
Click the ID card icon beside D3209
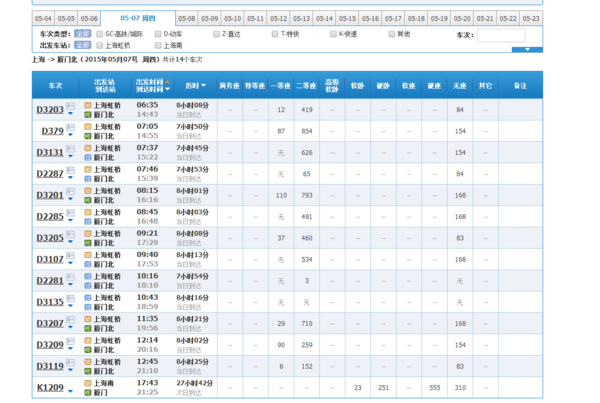(70, 341)
